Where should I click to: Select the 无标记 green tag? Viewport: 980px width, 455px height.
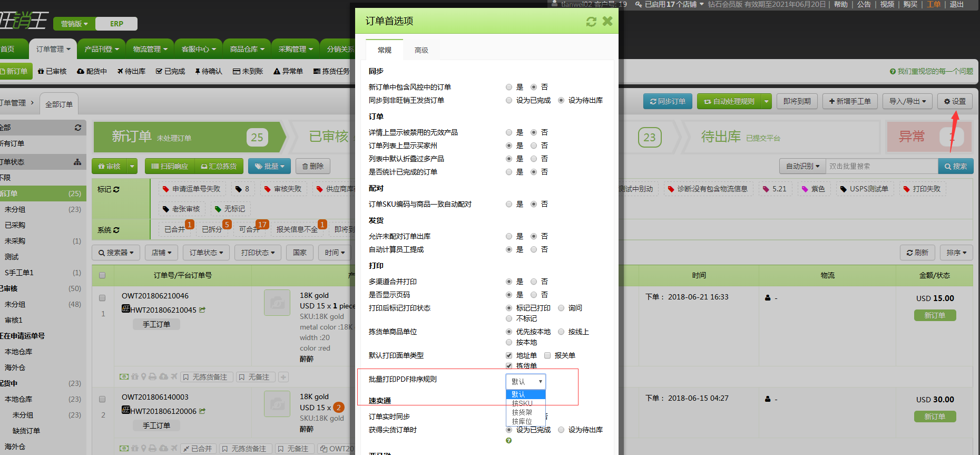click(x=230, y=209)
